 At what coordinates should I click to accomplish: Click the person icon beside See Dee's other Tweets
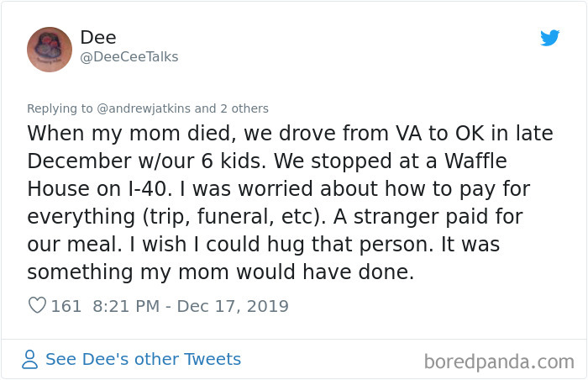tap(30, 360)
